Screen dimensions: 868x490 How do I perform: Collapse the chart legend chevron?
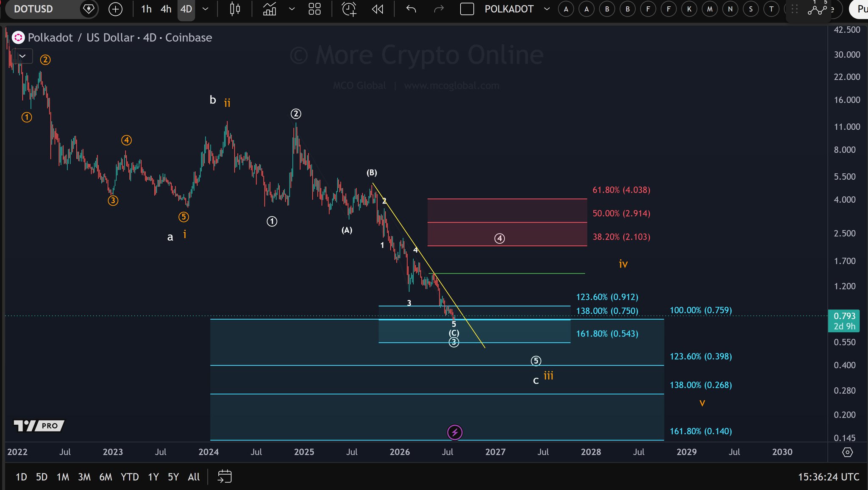[22, 56]
